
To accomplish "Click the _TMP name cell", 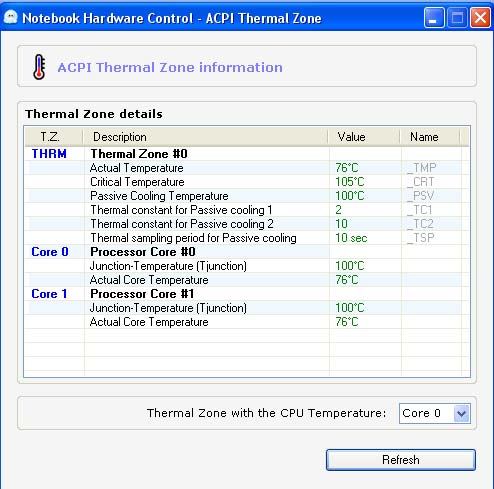I will [421, 168].
